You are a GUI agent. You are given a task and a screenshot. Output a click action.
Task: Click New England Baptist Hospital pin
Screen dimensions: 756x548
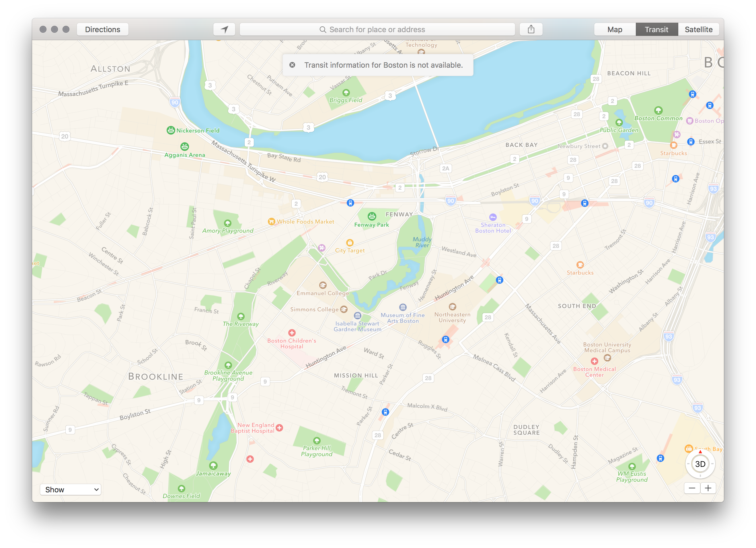coord(279,427)
